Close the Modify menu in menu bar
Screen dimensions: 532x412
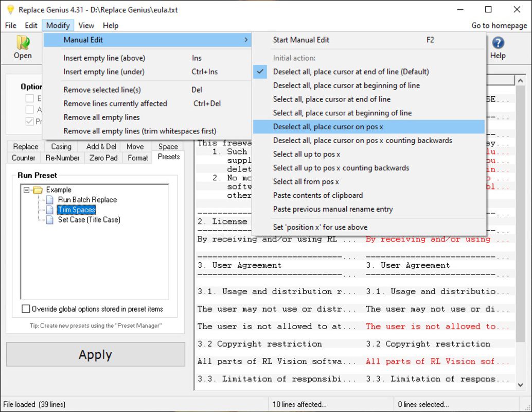coord(58,25)
